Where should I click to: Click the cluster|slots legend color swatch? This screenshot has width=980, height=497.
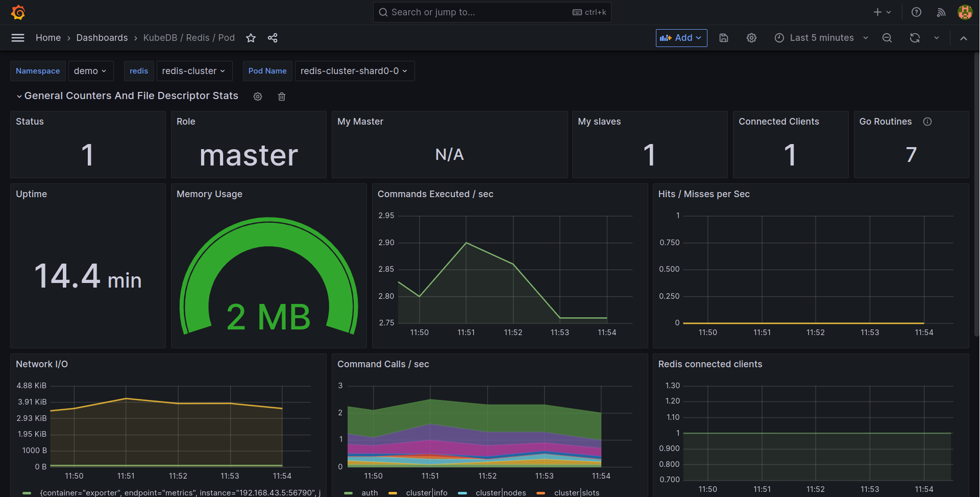pyautogui.click(x=540, y=492)
